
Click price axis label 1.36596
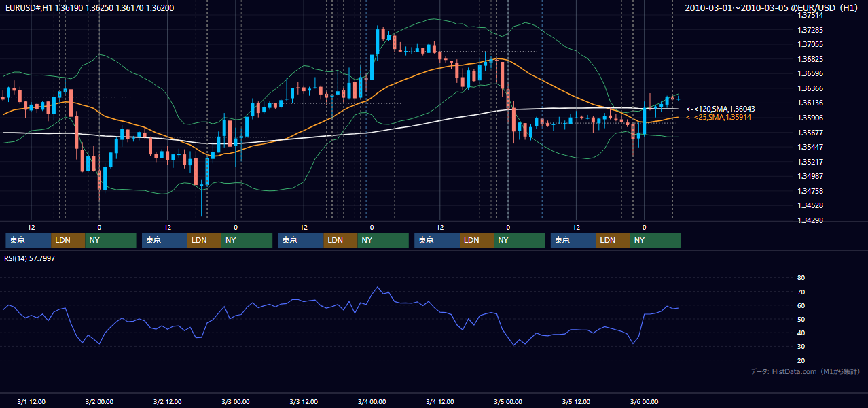click(x=810, y=74)
